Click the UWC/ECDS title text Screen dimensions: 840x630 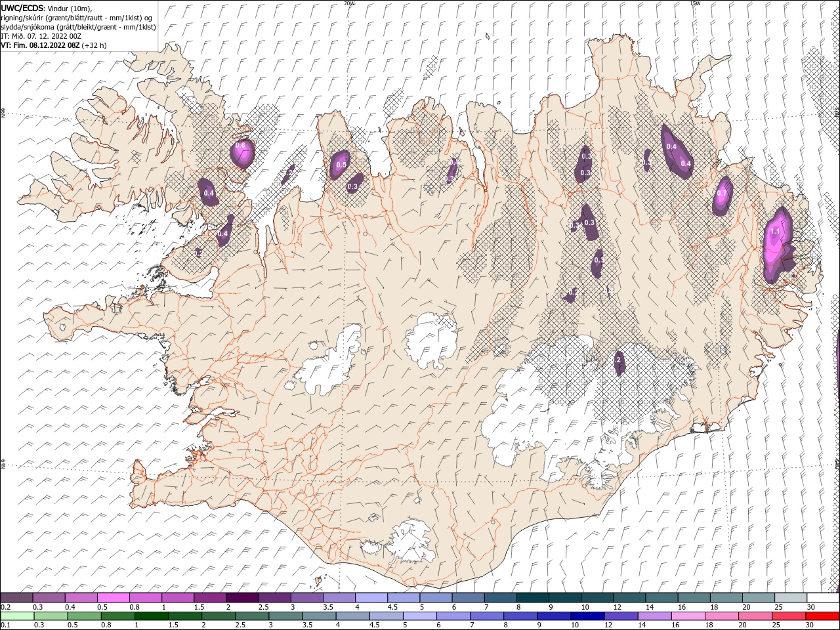[x=22, y=8]
